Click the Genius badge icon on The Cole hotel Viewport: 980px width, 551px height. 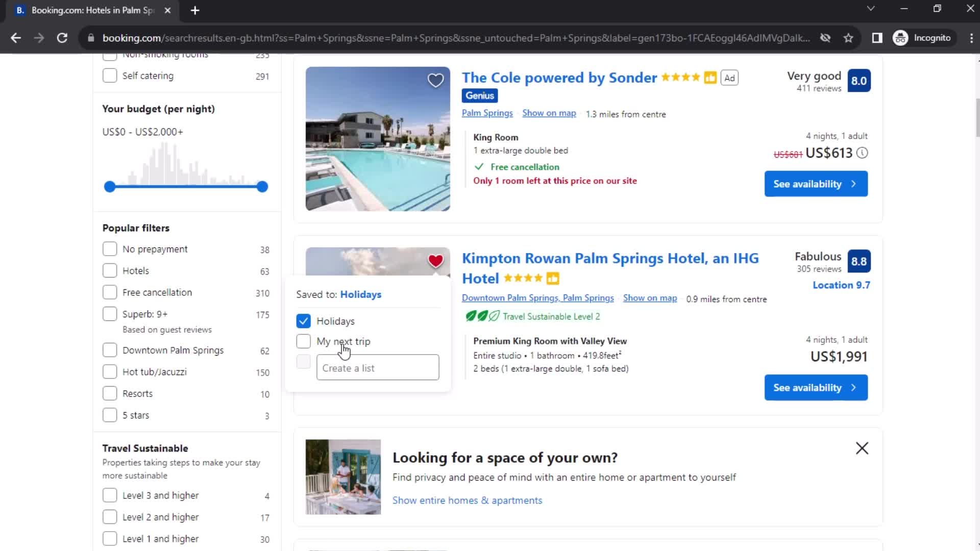tap(480, 95)
